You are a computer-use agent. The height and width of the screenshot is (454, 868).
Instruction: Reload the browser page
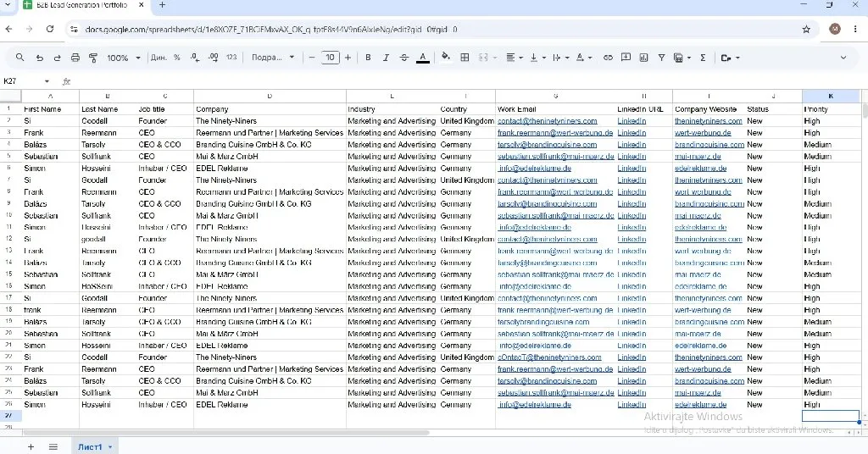[x=50, y=30]
